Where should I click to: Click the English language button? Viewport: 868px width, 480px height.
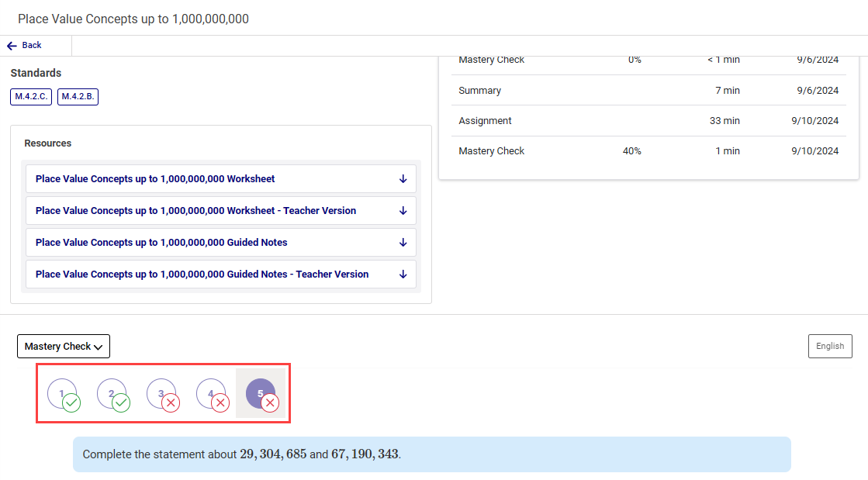pyautogui.click(x=830, y=347)
